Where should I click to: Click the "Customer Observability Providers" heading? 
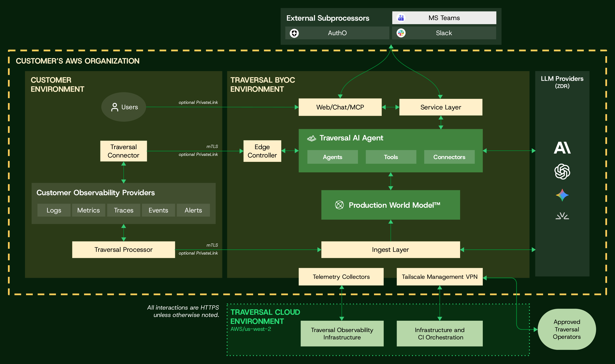[x=96, y=193]
